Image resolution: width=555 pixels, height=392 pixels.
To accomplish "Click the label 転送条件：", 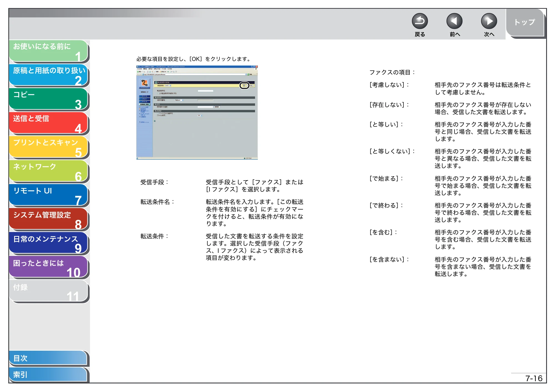I will pyautogui.click(x=155, y=236).
